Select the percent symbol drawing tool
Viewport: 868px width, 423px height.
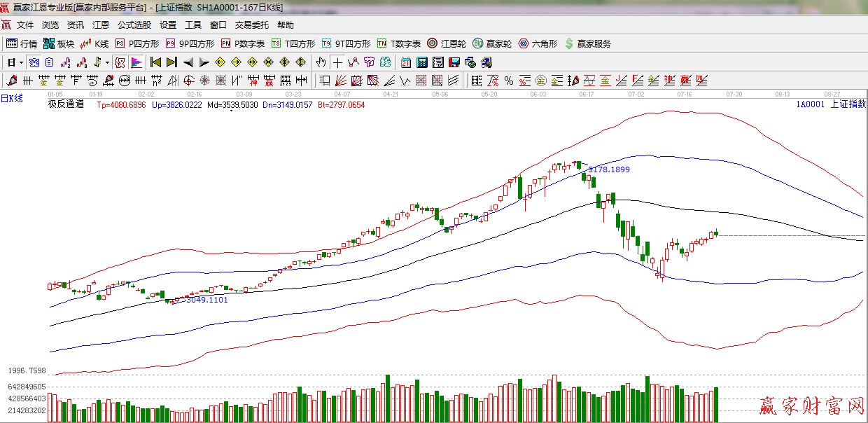tap(508, 80)
